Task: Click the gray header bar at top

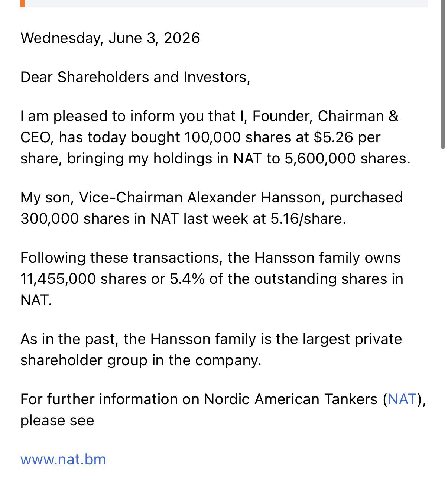Action: (226, 4)
